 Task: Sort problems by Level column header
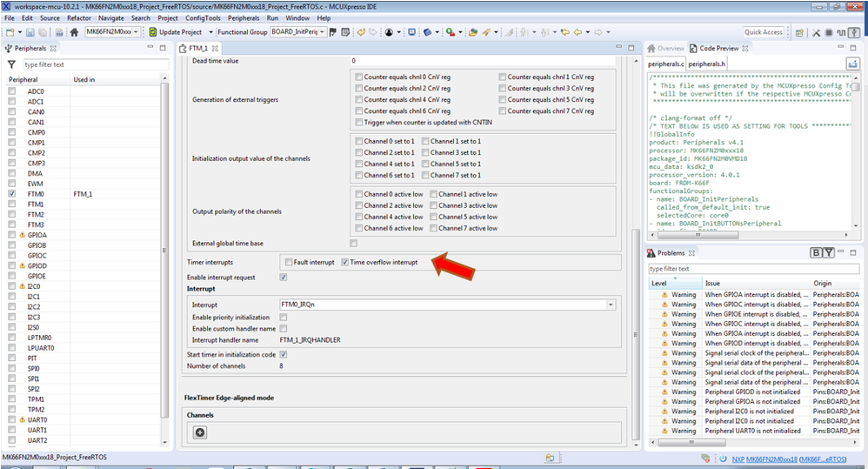675,283
